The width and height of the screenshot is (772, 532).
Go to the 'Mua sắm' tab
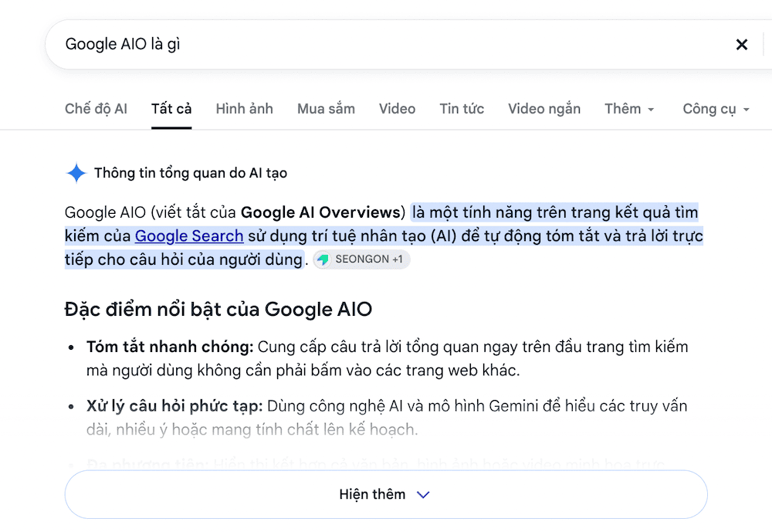pyautogui.click(x=326, y=108)
